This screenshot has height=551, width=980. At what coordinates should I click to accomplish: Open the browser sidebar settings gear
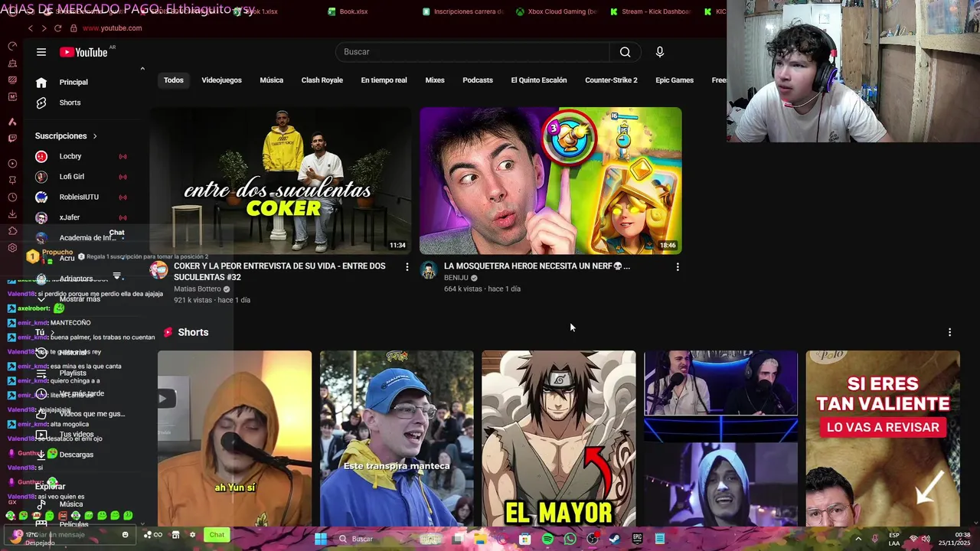12,248
